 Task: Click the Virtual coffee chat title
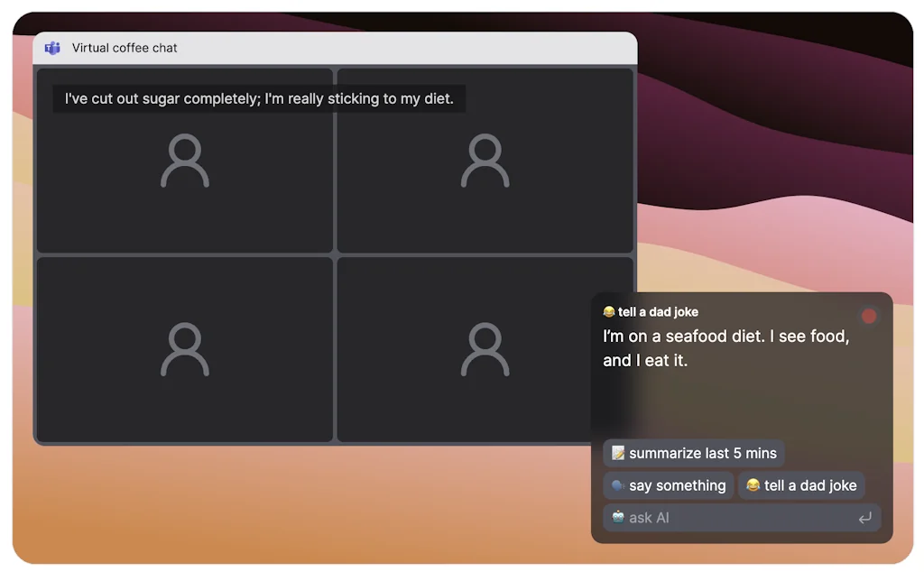click(x=125, y=48)
